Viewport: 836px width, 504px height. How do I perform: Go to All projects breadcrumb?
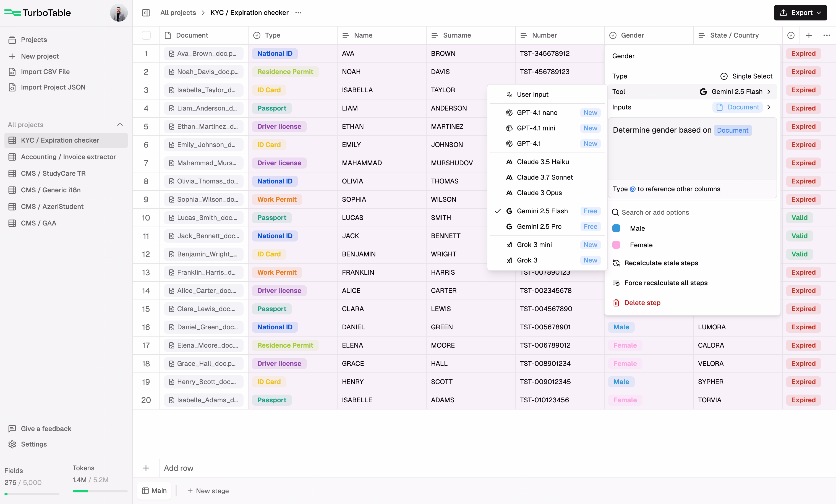(178, 12)
